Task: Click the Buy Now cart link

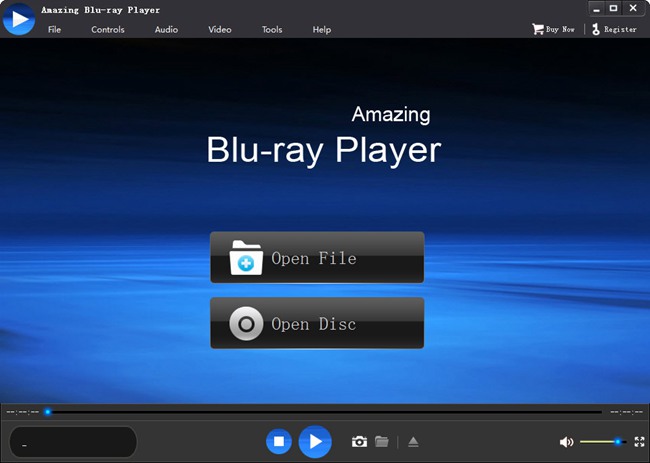Action: coord(553,29)
